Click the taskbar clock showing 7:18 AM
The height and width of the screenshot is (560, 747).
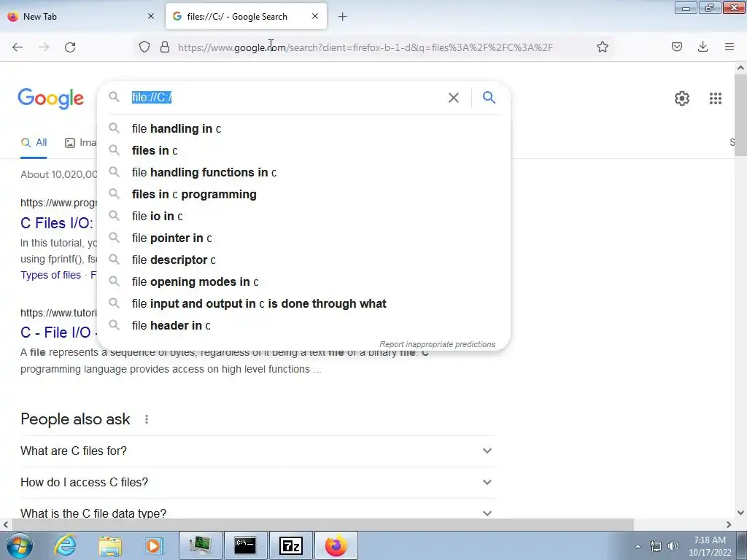[709, 546]
